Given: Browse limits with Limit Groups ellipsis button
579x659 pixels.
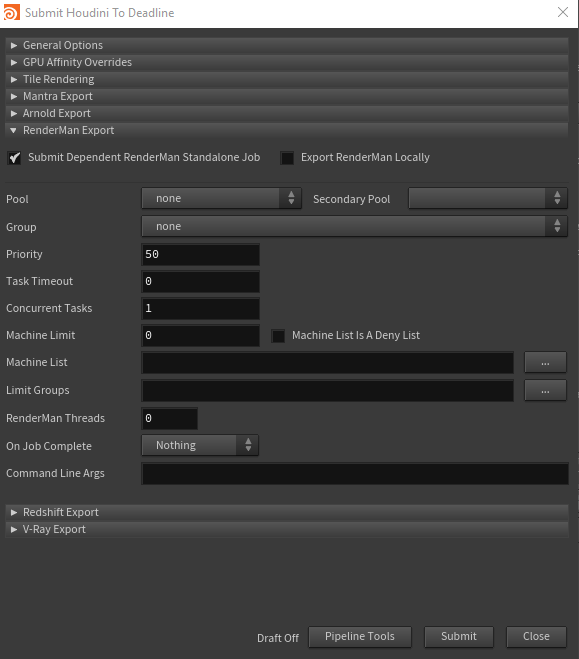Looking at the screenshot, I should pyautogui.click(x=545, y=390).
